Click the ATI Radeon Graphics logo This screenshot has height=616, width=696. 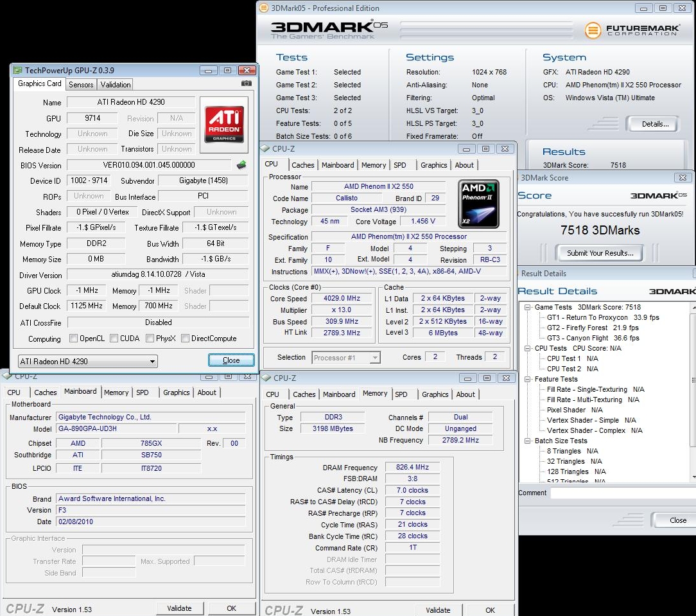tap(223, 124)
